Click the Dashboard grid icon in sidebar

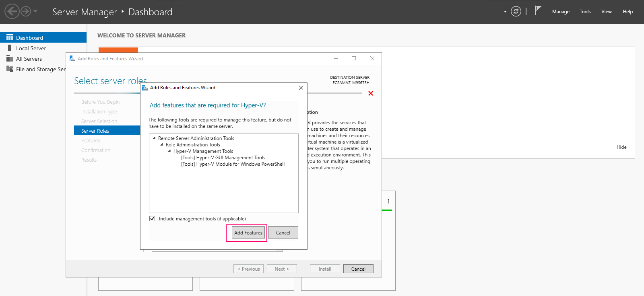pyautogui.click(x=10, y=37)
